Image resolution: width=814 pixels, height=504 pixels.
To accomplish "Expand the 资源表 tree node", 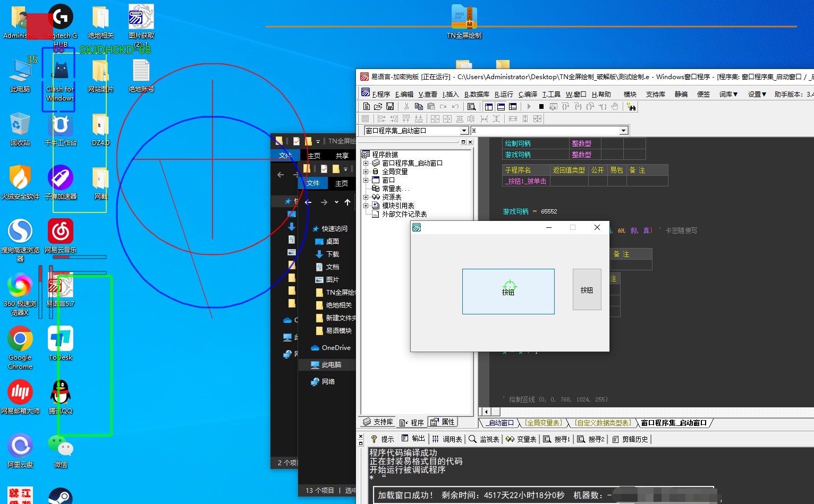I will coord(366,197).
